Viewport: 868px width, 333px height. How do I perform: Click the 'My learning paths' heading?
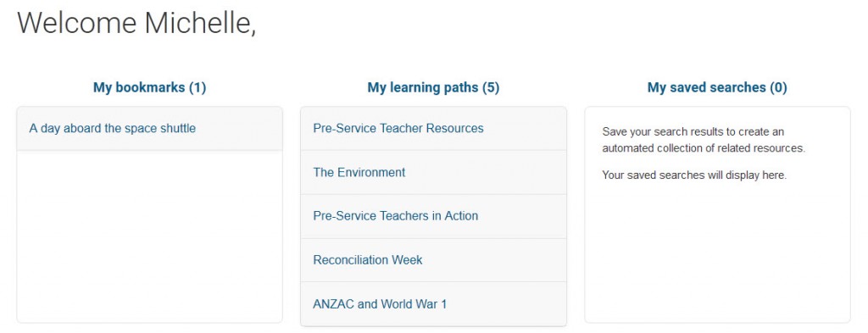point(424,87)
